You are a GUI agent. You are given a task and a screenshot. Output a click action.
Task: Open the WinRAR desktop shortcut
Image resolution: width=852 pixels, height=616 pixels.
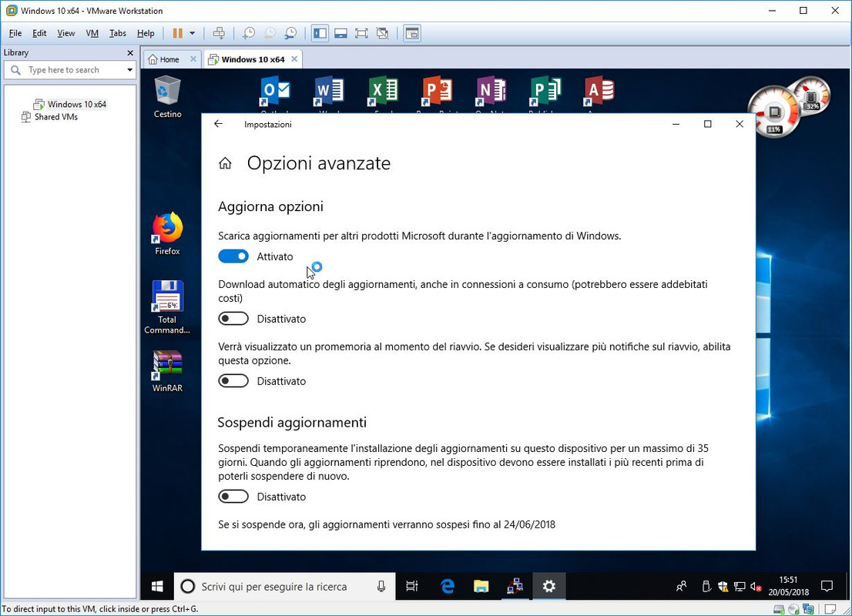167,370
